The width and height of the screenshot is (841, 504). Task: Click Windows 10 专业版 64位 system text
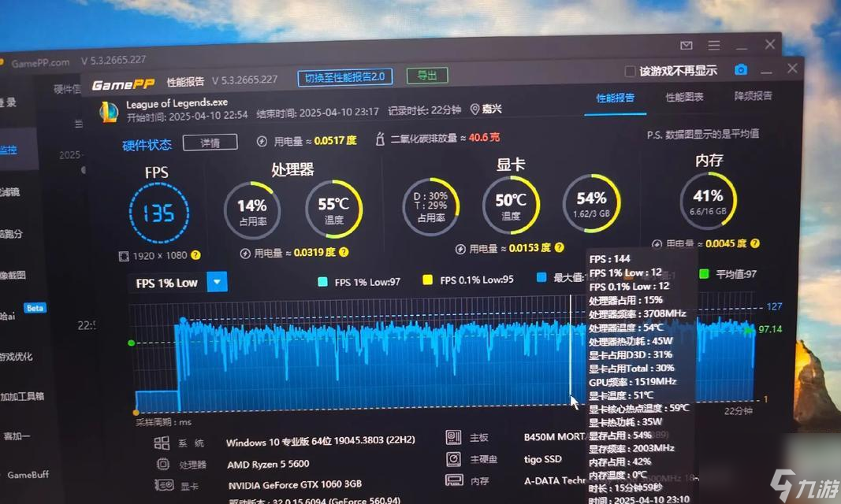(320, 441)
